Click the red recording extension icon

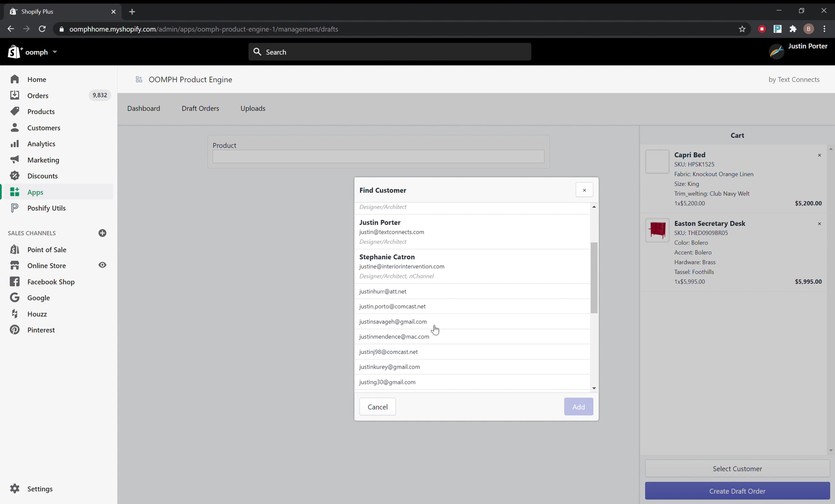point(762,29)
